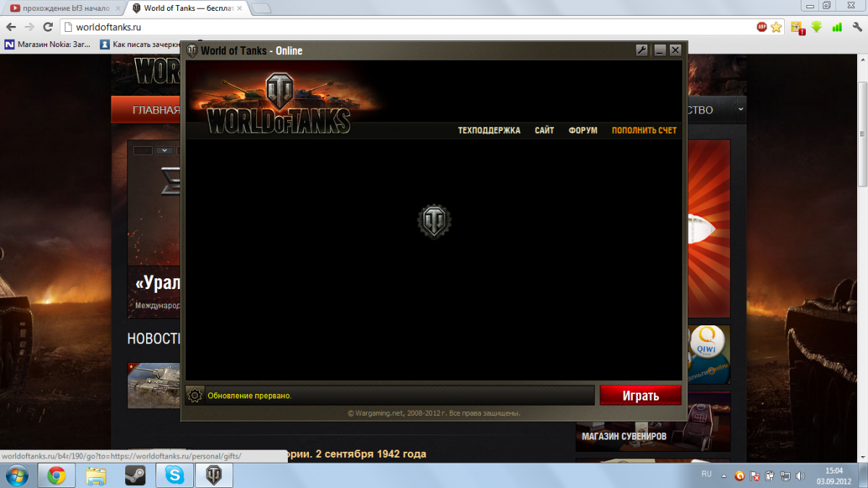Click the МАГАЗИН СУВЕНИРОВ banner on website

pos(652,421)
